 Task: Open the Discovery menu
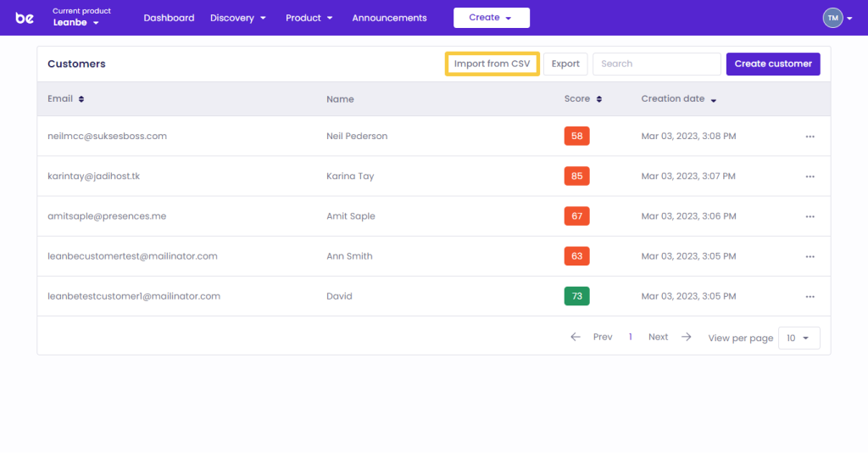point(238,18)
